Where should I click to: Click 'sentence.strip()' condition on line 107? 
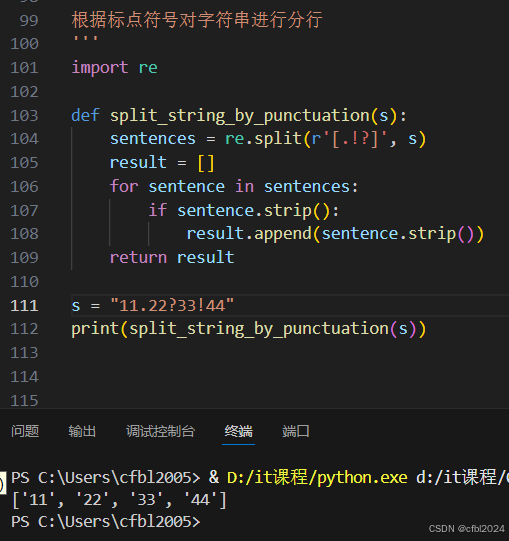click(254, 210)
